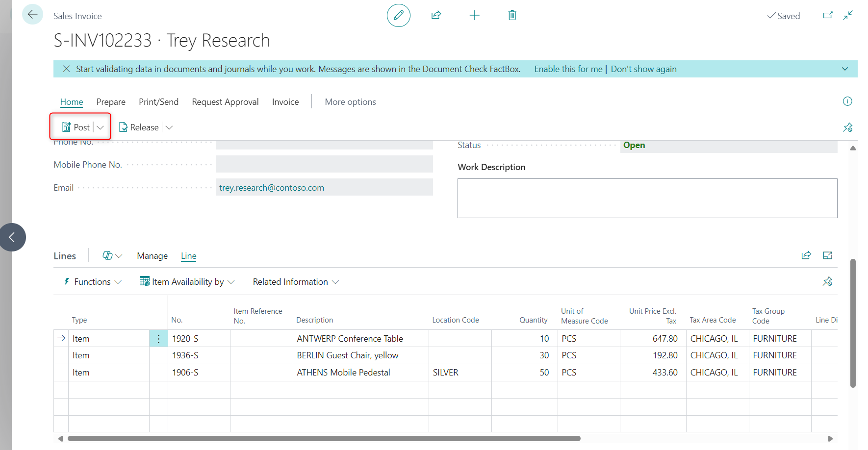Screen dimensions: 868x450
Task: Click the Release button
Action: click(x=139, y=127)
